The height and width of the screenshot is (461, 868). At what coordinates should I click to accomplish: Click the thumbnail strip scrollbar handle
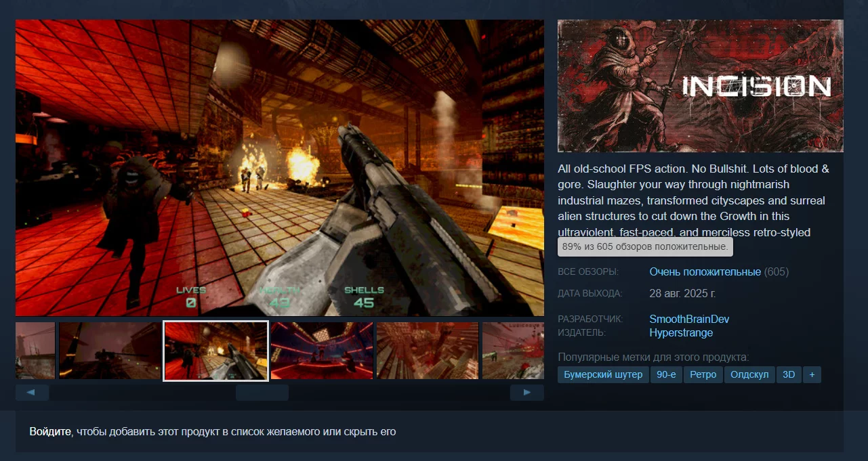[262, 393]
